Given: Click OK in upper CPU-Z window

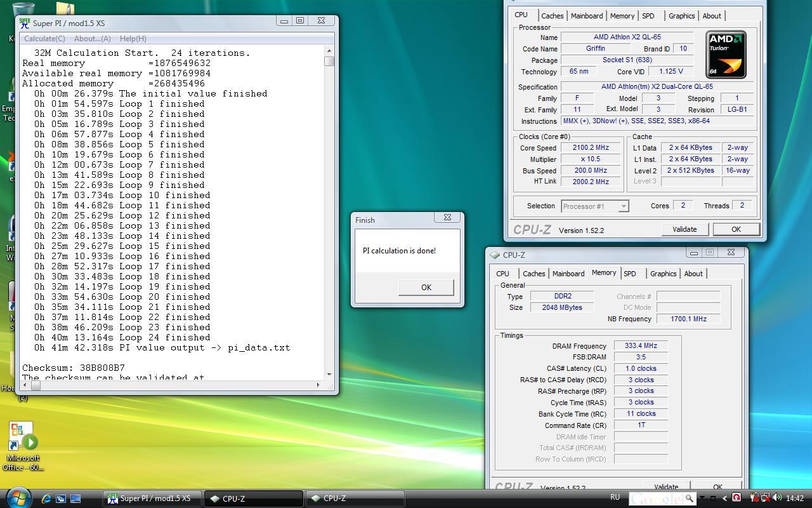Looking at the screenshot, I should point(736,229).
